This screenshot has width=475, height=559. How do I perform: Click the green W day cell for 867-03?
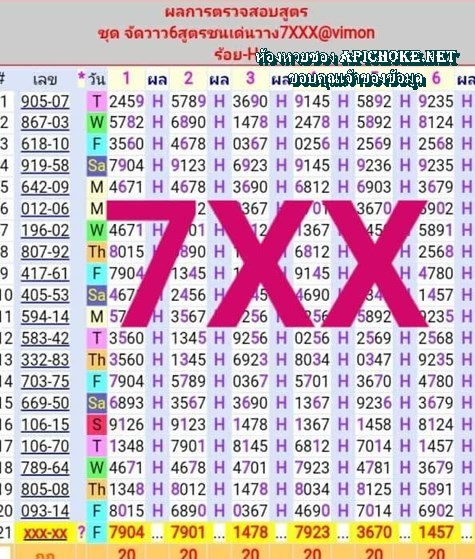point(97,123)
